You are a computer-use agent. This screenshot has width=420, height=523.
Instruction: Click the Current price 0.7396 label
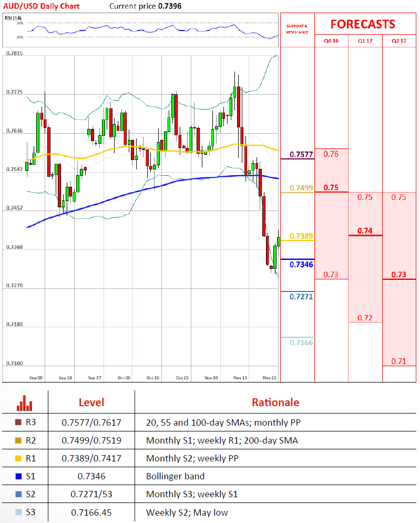[x=145, y=6]
